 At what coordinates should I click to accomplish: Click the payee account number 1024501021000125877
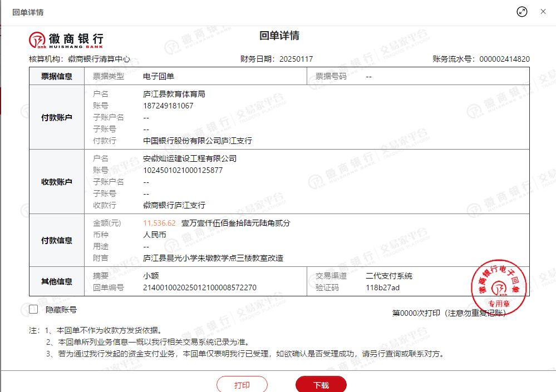point(183,170)
